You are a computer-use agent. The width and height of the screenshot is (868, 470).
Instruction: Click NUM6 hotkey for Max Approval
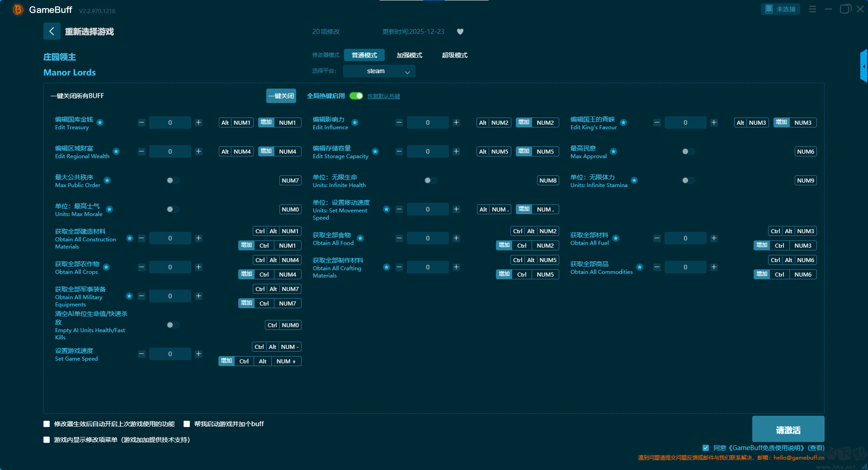tap(806, 151)
